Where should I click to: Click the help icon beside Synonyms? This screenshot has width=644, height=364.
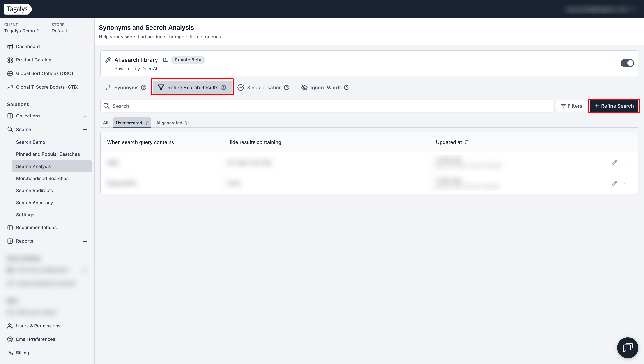tap(144, 87)
